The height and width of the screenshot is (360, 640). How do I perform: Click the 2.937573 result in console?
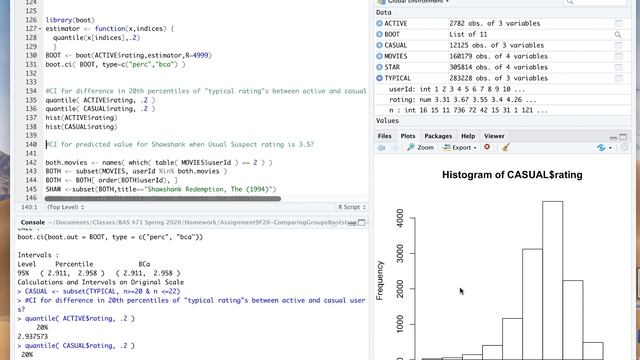(x=33, y=337)
